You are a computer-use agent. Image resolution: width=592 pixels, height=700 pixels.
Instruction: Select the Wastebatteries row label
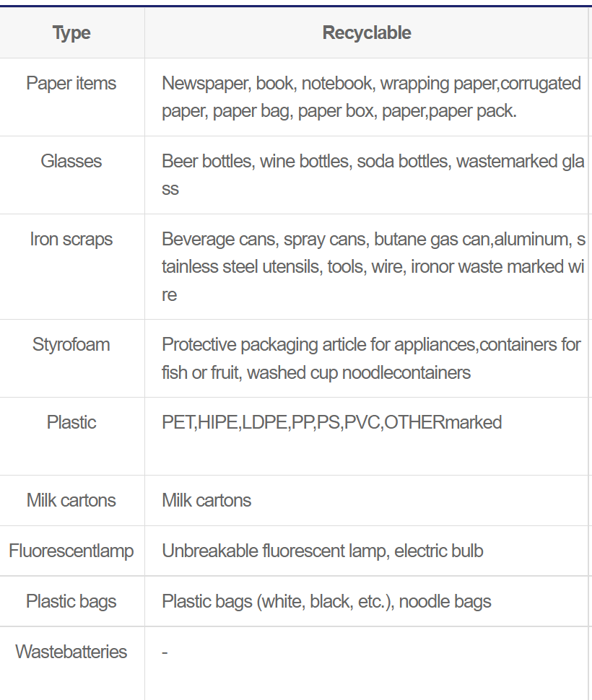click(71, 652)
